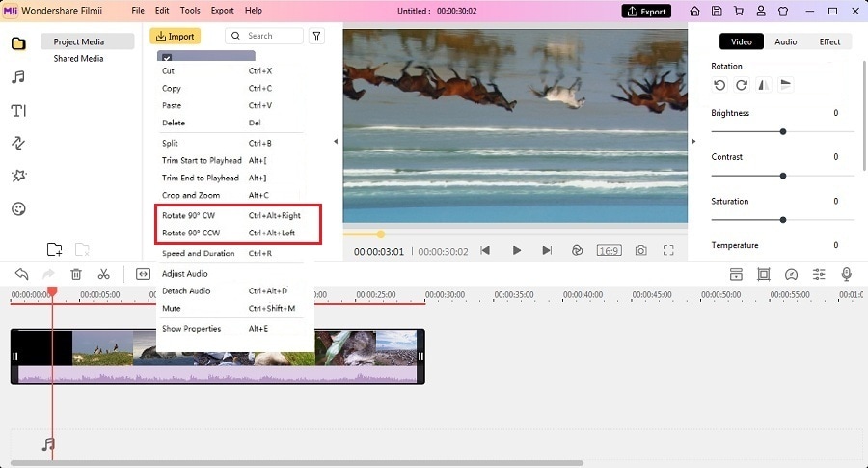Open the Transitions sidebar icon
The width and height of the screenshot is (868, 468).
[18, 143]
